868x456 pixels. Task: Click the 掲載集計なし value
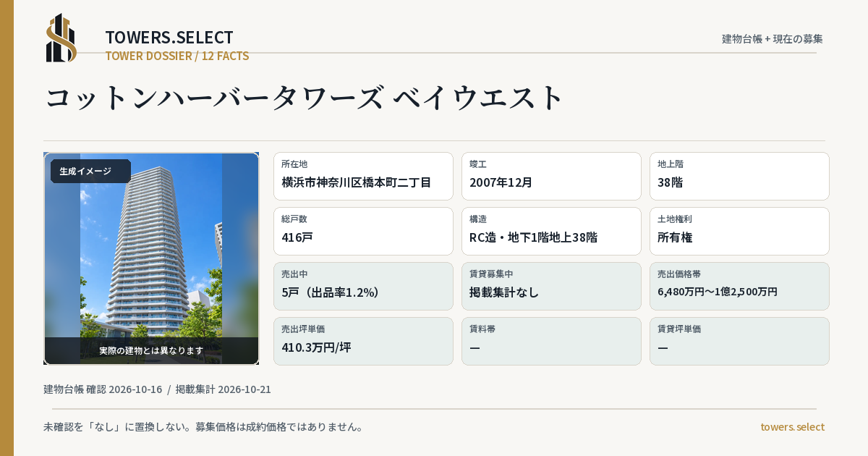click(504, 292)
